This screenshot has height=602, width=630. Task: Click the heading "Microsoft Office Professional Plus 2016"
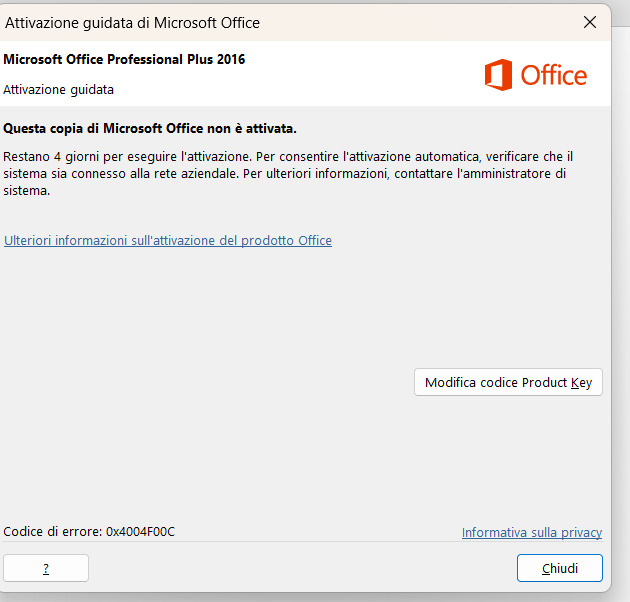coord(124,59)
